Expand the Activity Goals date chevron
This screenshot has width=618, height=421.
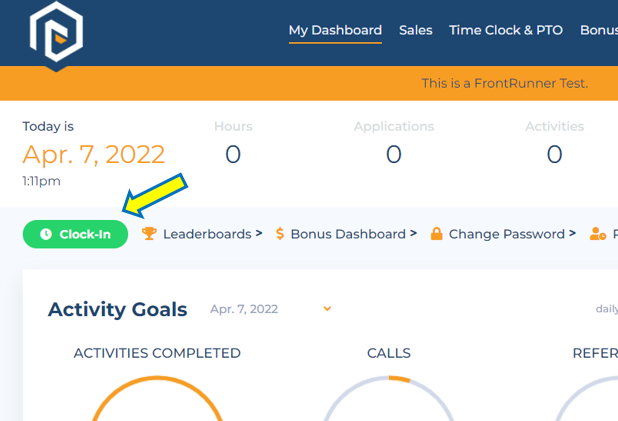point(327,309)
